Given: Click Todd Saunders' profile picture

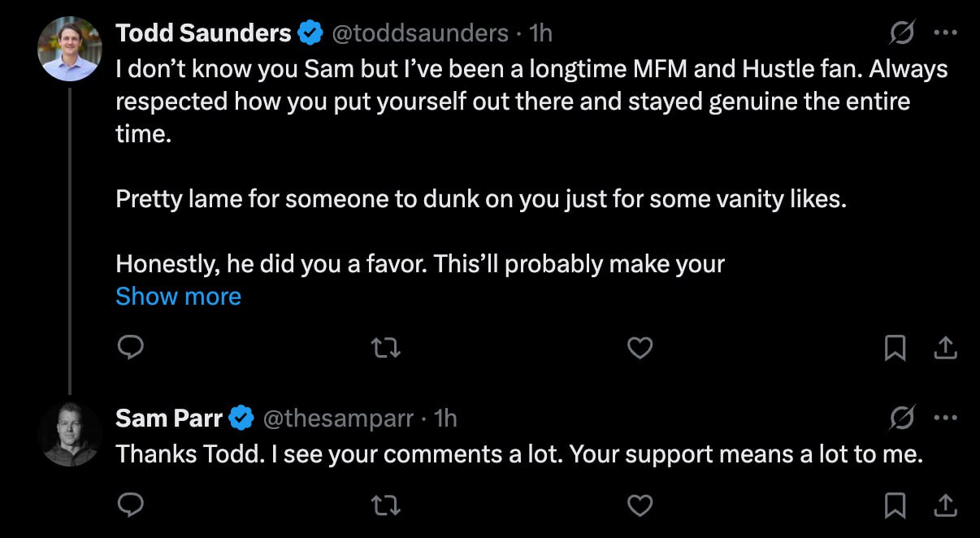Looking at the screenshot, I should pos(70,49).
